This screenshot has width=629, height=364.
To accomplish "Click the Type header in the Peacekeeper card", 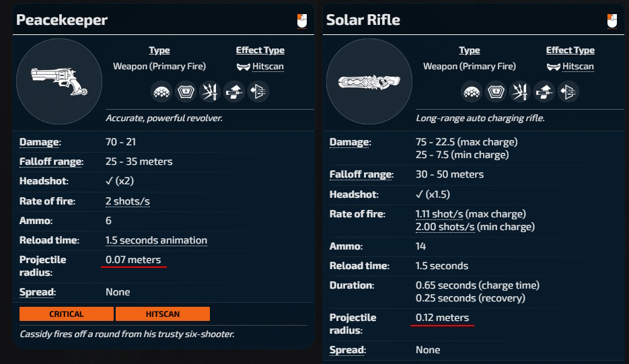I will tap(159, 50).
